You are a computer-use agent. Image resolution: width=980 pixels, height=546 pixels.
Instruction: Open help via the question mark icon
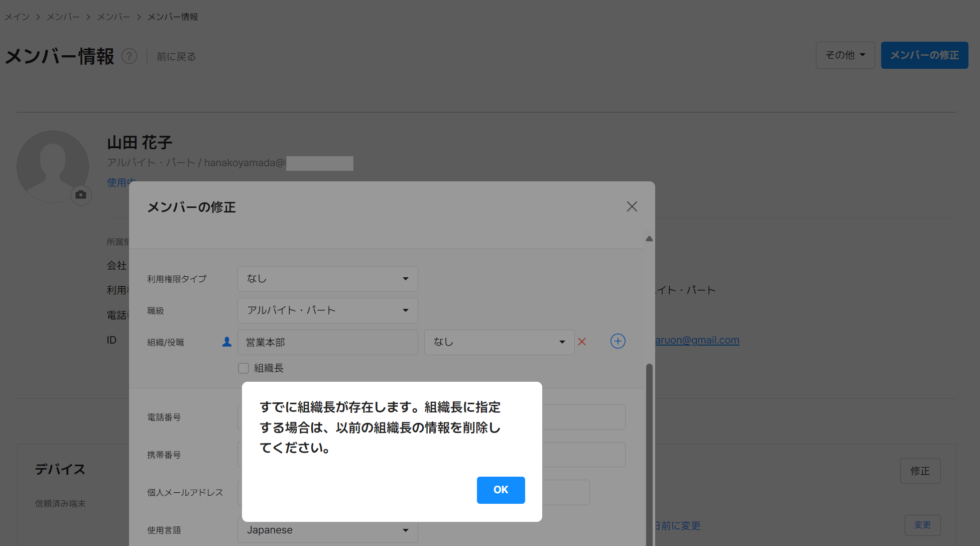(130, 56)
